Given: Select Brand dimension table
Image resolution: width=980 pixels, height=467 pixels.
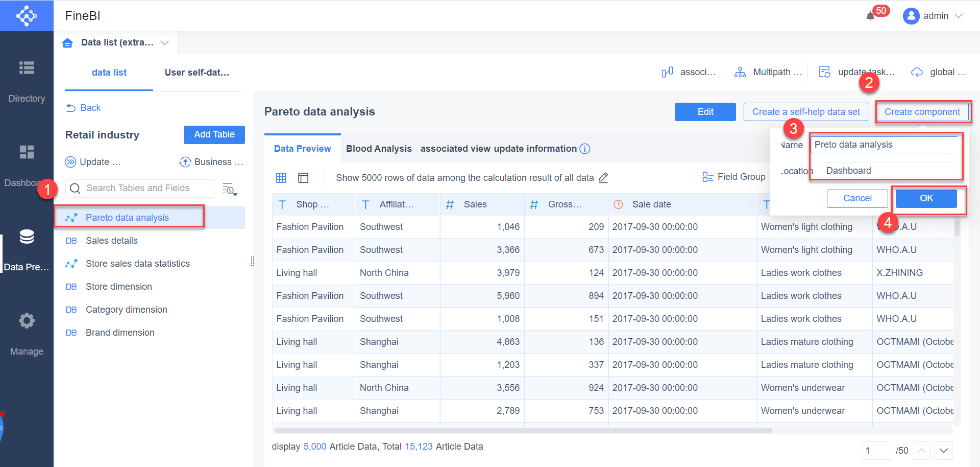Looking at the screenshot, I should point(150,333).
